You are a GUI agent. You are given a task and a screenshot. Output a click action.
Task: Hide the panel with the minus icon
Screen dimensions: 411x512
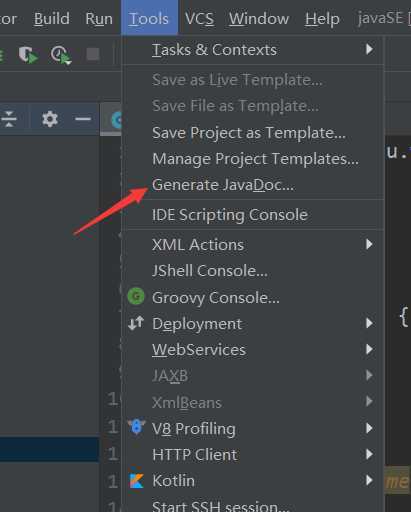coord(83,119)
